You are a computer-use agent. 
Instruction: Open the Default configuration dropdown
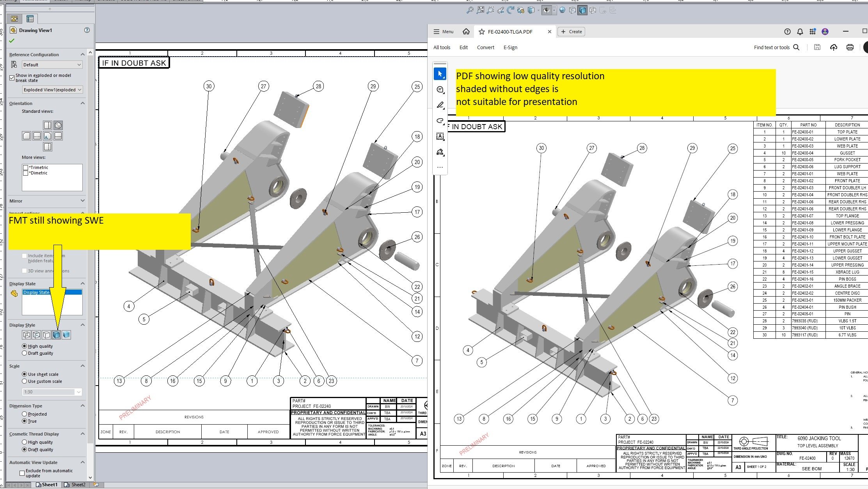(x=52, y=65)
